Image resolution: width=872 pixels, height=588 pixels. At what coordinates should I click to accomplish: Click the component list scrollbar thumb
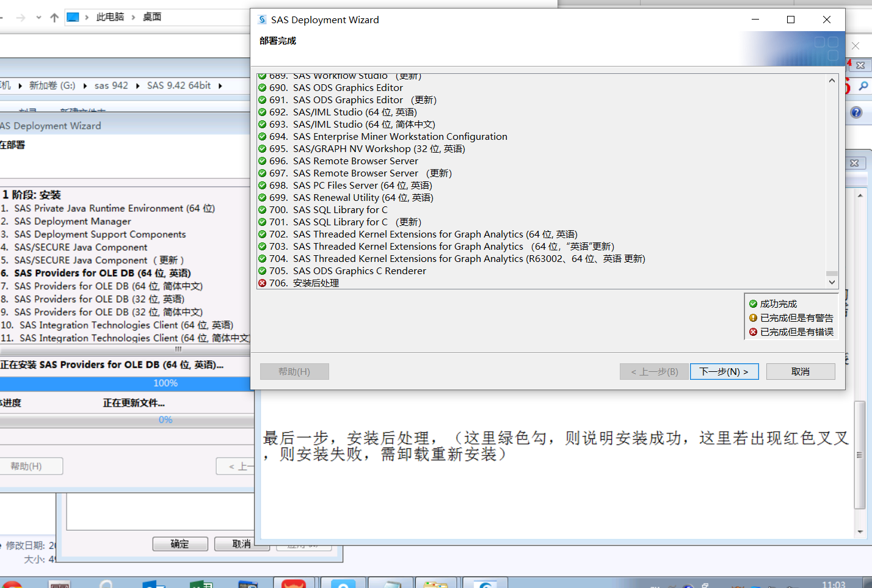(832, 274)
